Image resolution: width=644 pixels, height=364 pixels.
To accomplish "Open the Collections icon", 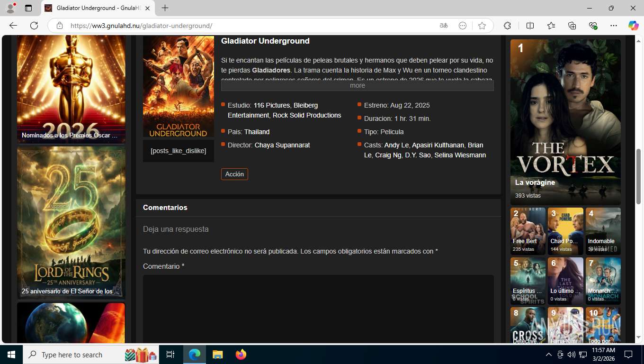I will click(572, 26).
